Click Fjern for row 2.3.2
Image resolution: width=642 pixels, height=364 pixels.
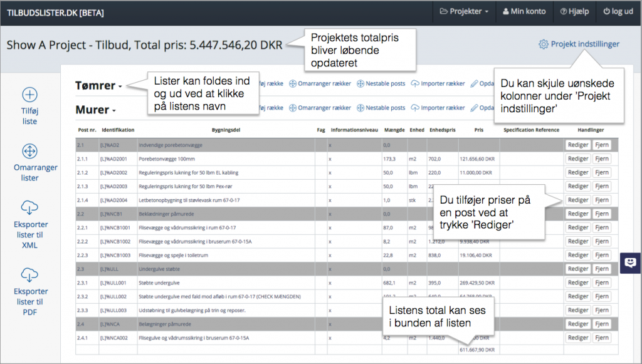click(x=602, y=296)
